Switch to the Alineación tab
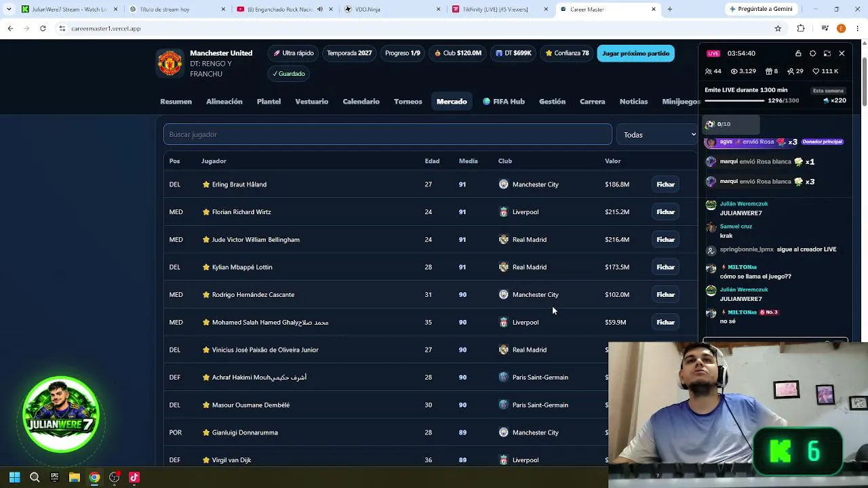 pyautogui.click(x=224, y=102)
